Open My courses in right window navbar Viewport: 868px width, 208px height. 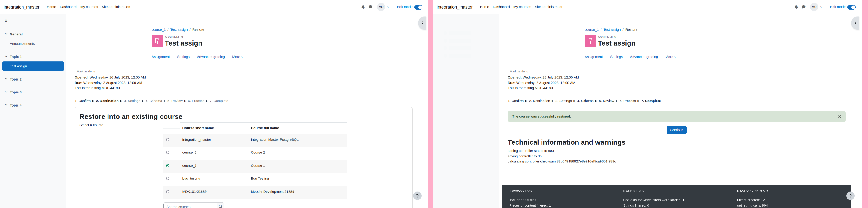(x=522, y=7)
